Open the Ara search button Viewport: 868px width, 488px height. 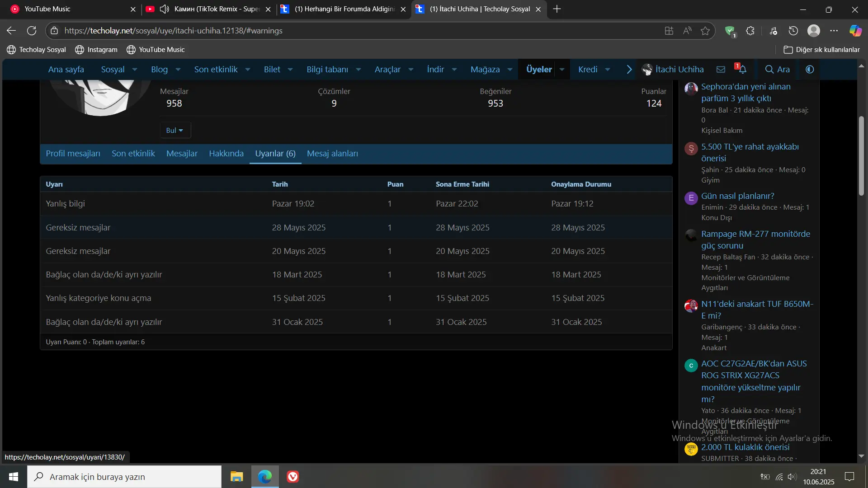[x=777, y=69]
